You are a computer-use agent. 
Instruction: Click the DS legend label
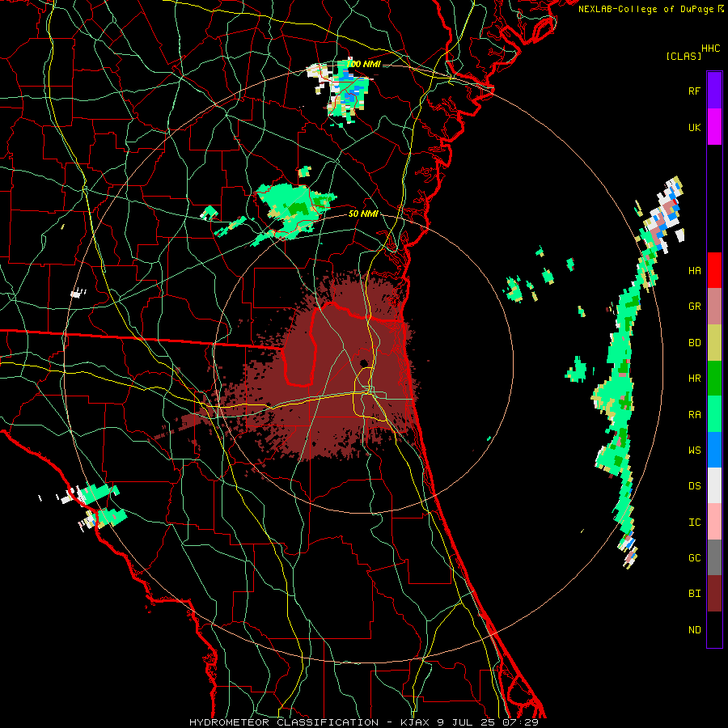694,486
